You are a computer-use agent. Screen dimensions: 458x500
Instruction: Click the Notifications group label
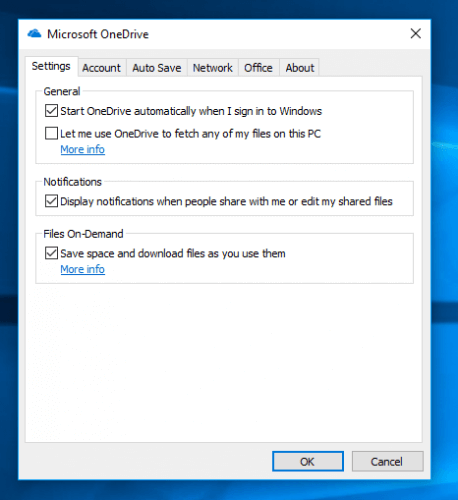pyautogui.click(x=73, y=182)
